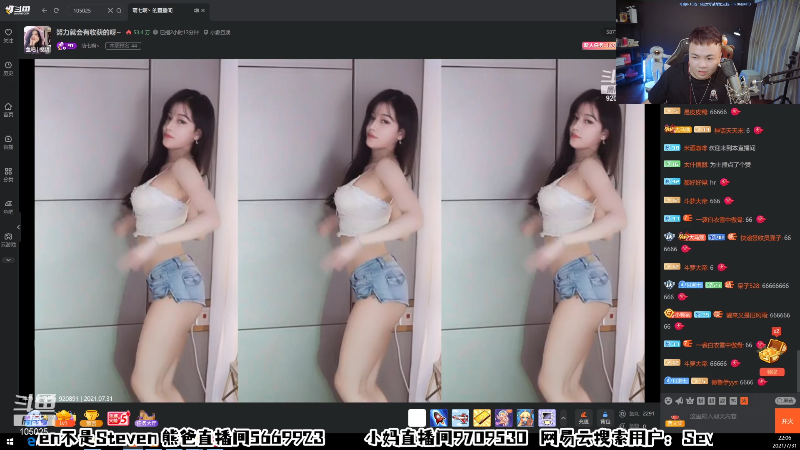Screen dimensions: 800x450
Task: Open the trophy icon below the video
Action: pos(91,419)
